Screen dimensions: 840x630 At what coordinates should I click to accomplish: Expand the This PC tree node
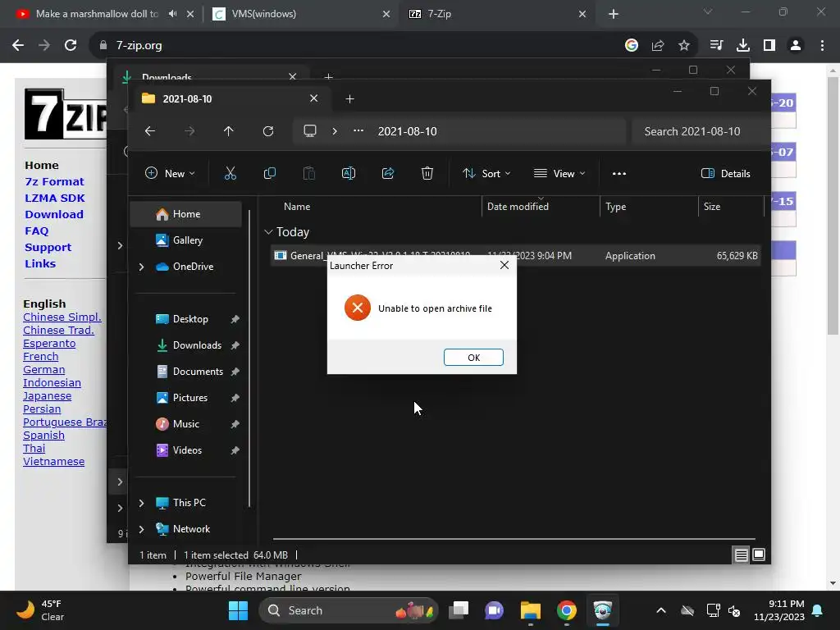coord(141,503)
